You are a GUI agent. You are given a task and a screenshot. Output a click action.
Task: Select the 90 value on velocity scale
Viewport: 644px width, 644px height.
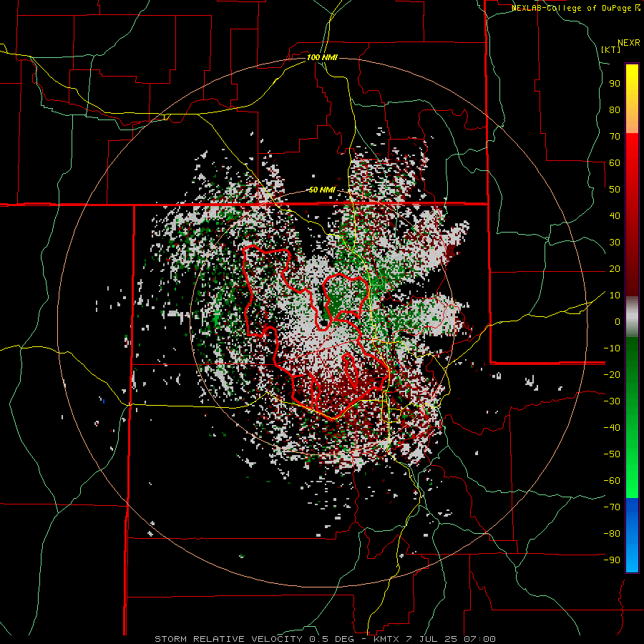pyautogui.click(x=615, y=84)
